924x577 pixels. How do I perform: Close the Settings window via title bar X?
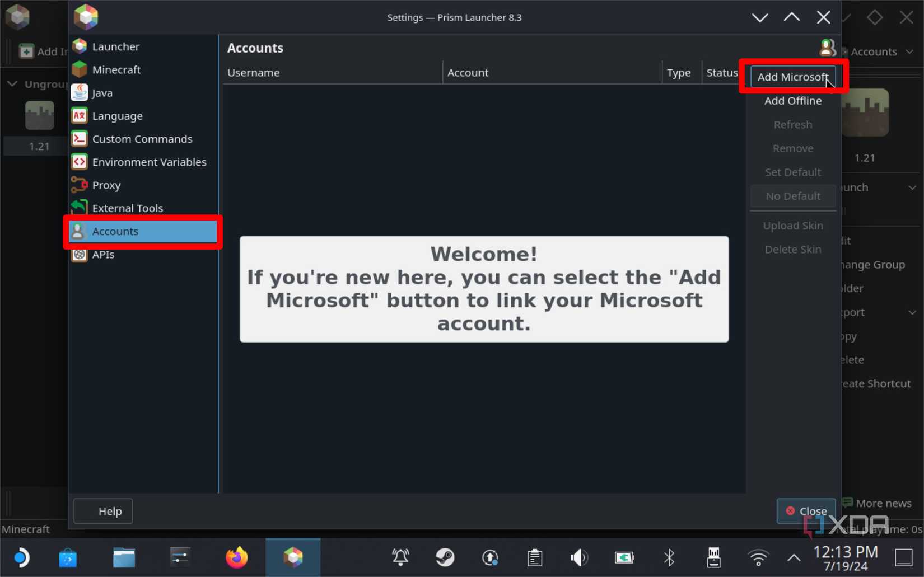[823, 17]
